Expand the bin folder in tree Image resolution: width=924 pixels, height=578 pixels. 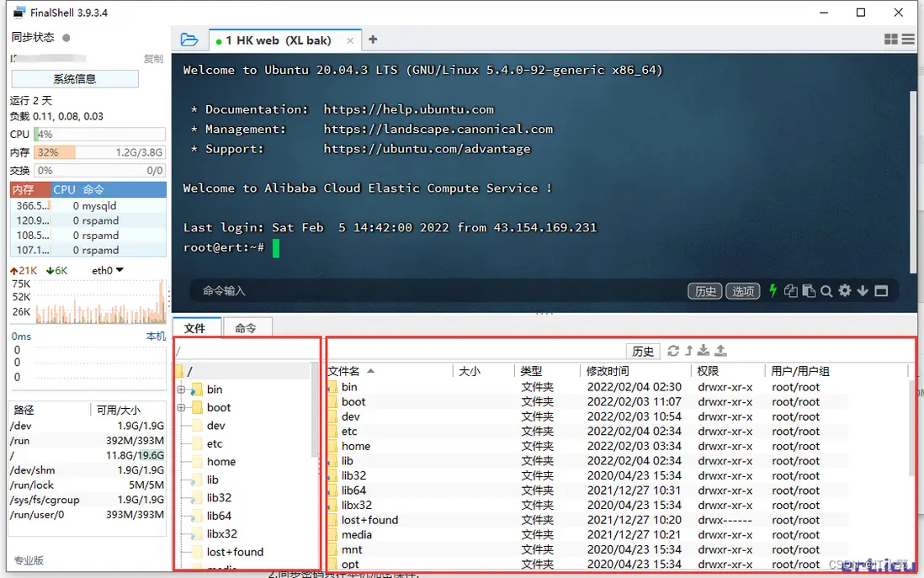pos(182,390)
